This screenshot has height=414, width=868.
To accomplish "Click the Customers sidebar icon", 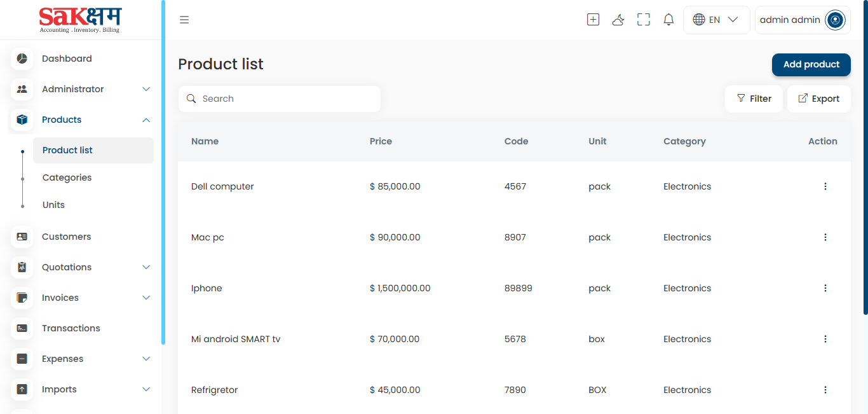I will pos(22,237).
